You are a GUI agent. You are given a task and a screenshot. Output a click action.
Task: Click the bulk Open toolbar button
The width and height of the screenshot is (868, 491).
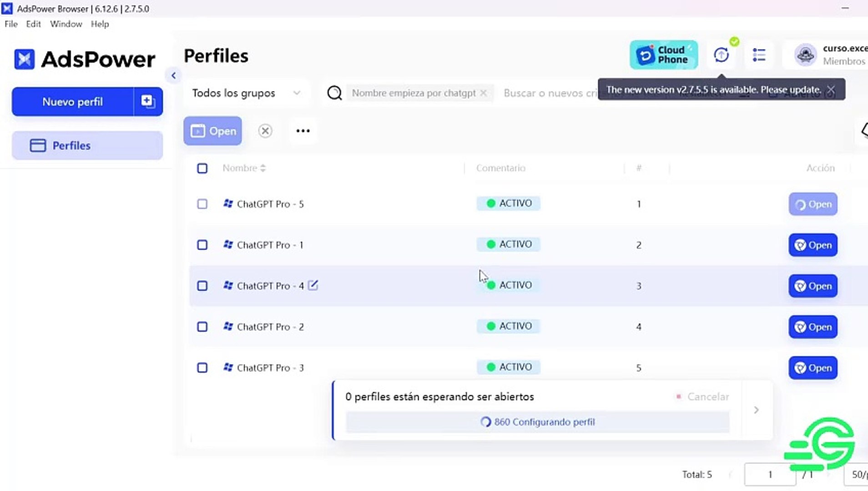click(x=213, y=131)
